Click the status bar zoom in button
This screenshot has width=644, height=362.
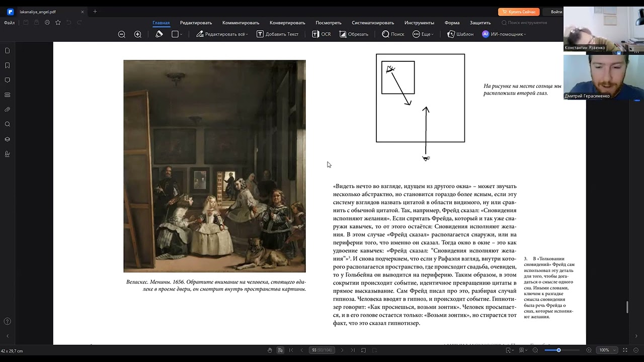pyautogui.click(x=589, y=350)
